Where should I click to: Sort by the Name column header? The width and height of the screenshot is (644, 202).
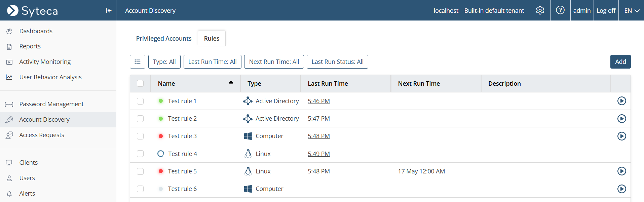tap(166, 84)
